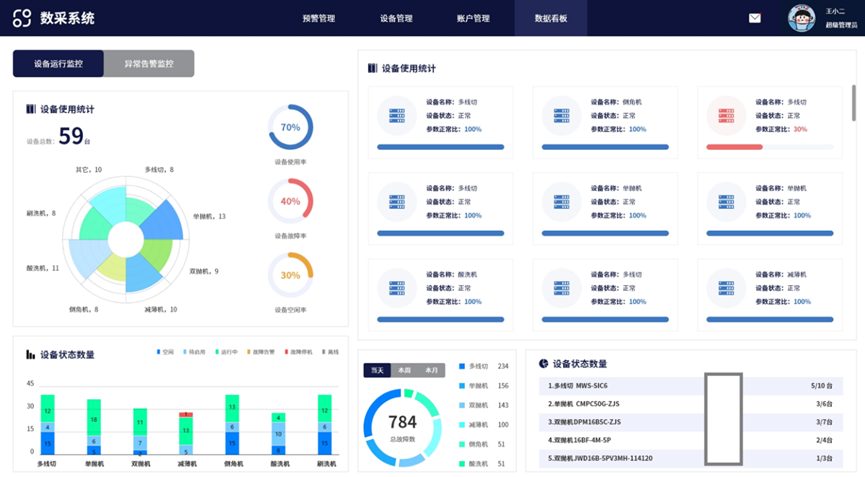Viewport: 865px width, 477px height.
Task: Click the user avatar picture
Action: [x=802, y=18]
